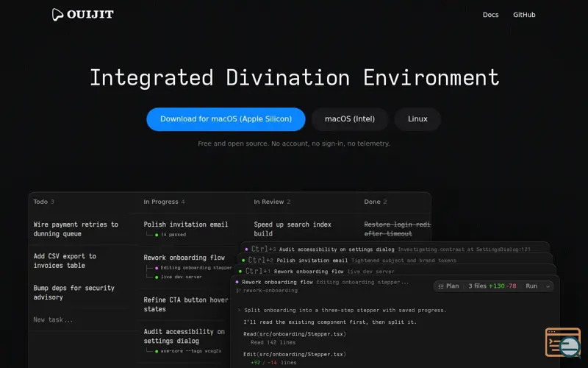Open the Docs link

click(490, 15)
